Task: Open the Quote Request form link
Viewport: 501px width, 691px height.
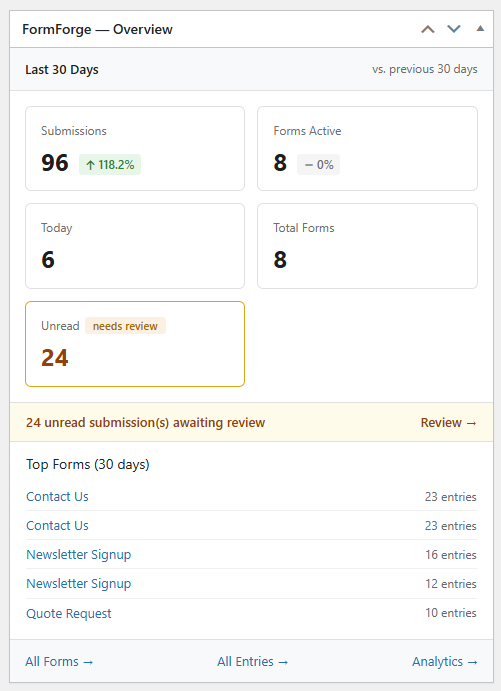Action: pyautogui.click(x=69, y=613)
